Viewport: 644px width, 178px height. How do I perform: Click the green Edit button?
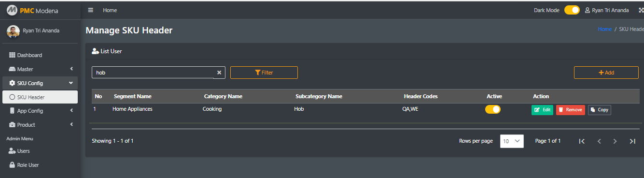pyautogui.click(x=542, y=110)
